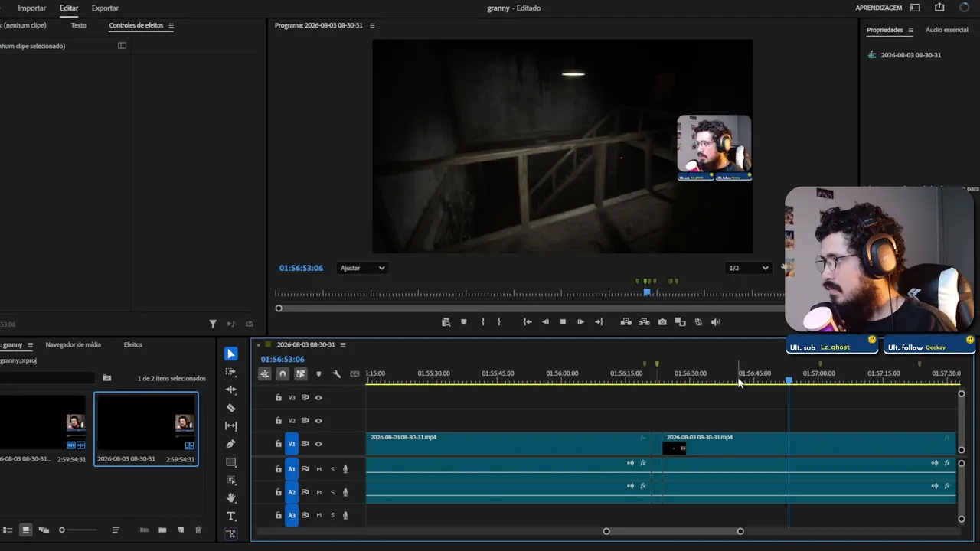
Task: Go to Out point
Action: pyautogui.click(x=599, y=322)
